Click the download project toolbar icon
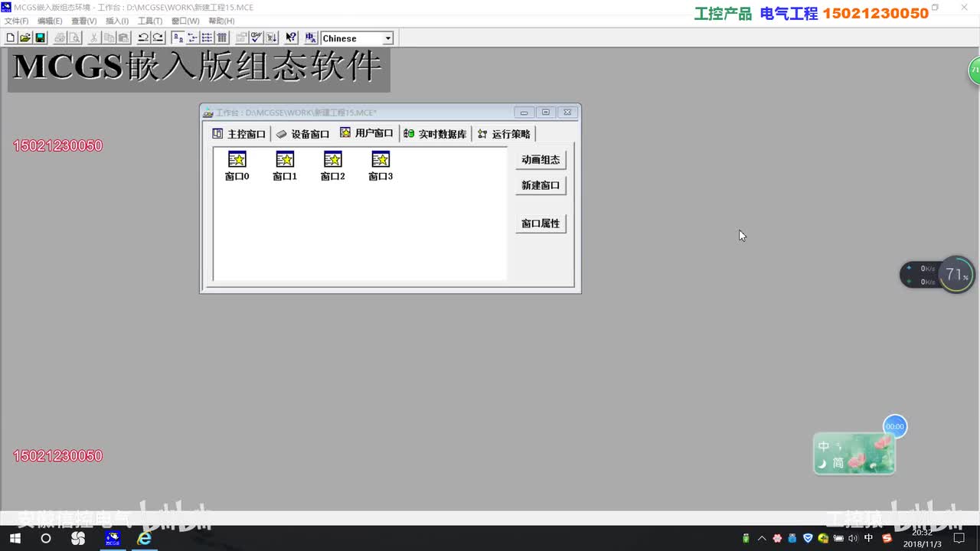 271,37
